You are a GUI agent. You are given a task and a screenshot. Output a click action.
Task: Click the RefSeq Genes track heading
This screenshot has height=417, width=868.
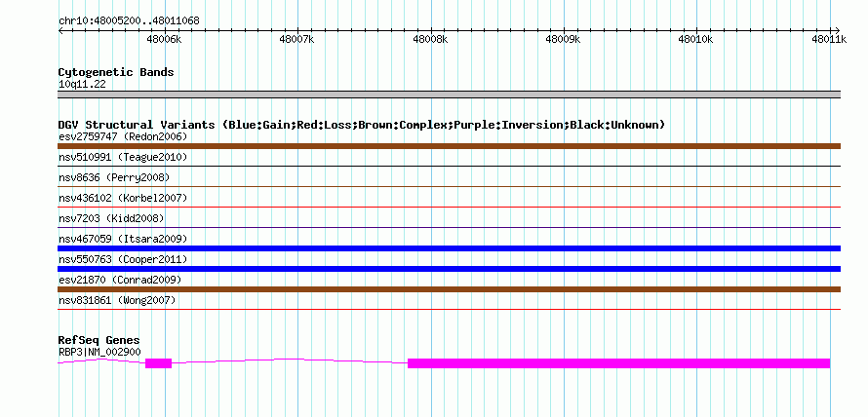coord(99,340)
